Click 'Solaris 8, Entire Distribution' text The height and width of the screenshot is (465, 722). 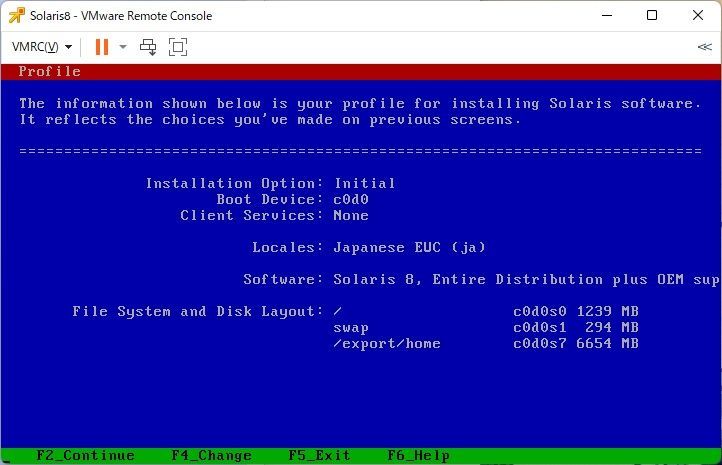pyautogui.click(x=468, y=279)
